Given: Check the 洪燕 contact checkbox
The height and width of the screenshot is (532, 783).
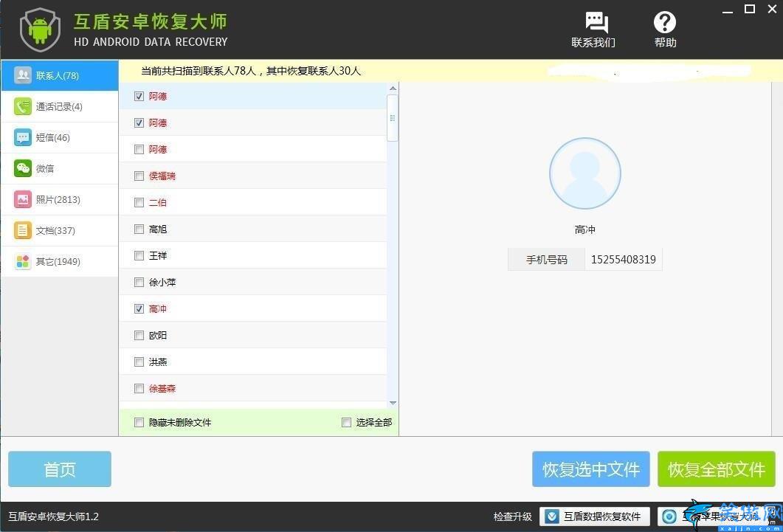Looking at the screenshot, I should (x=139, y=362).
